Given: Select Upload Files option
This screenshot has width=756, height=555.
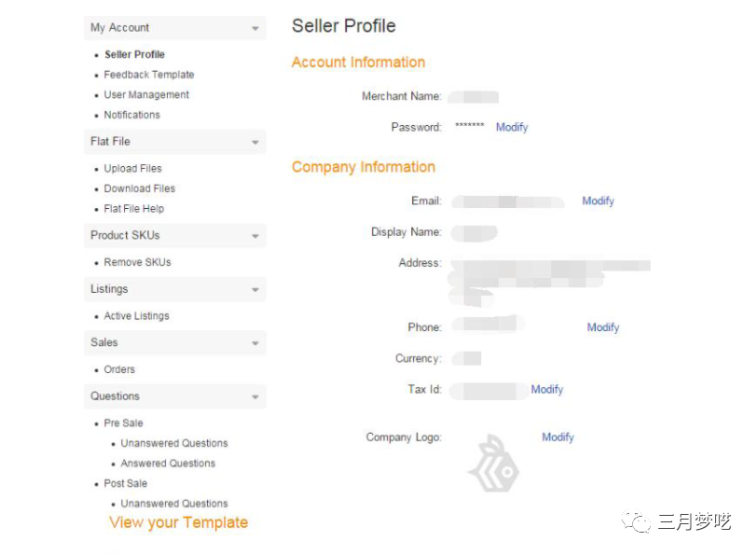Looking at the screenshot, I should tap(132, 169).
